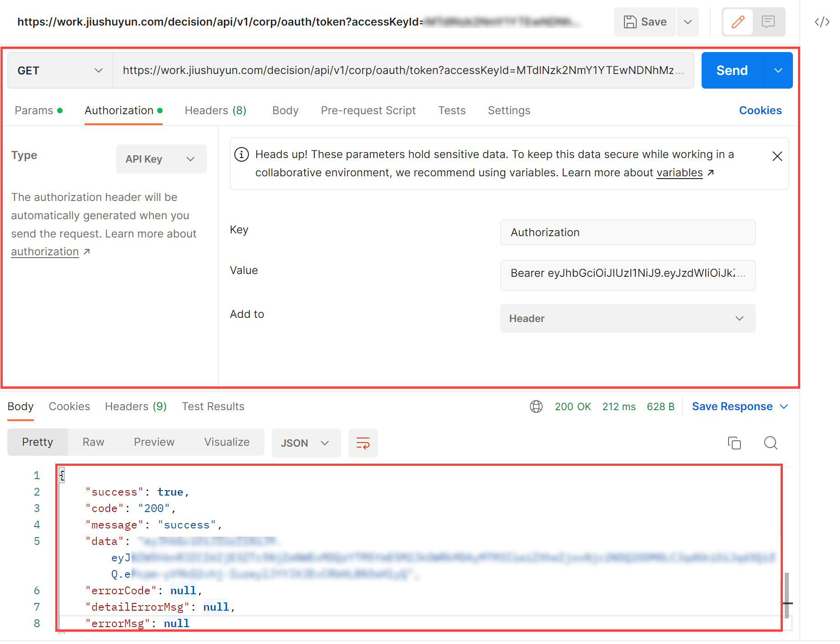
Task: Click the 200 OK status text
Action: 573,406
